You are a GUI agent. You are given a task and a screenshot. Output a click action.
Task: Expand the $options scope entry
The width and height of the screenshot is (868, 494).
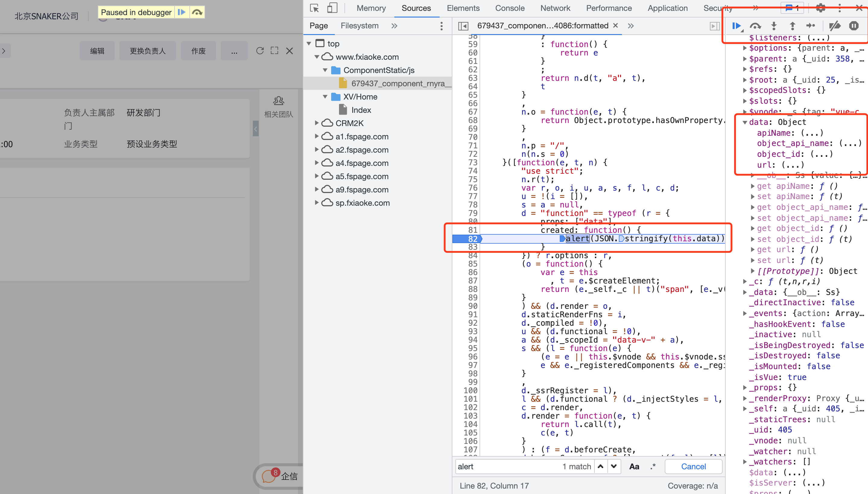[x=745, y=48]
